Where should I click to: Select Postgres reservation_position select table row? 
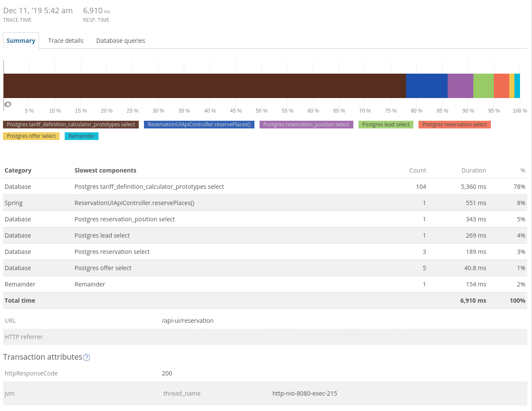tap(265, 219)
